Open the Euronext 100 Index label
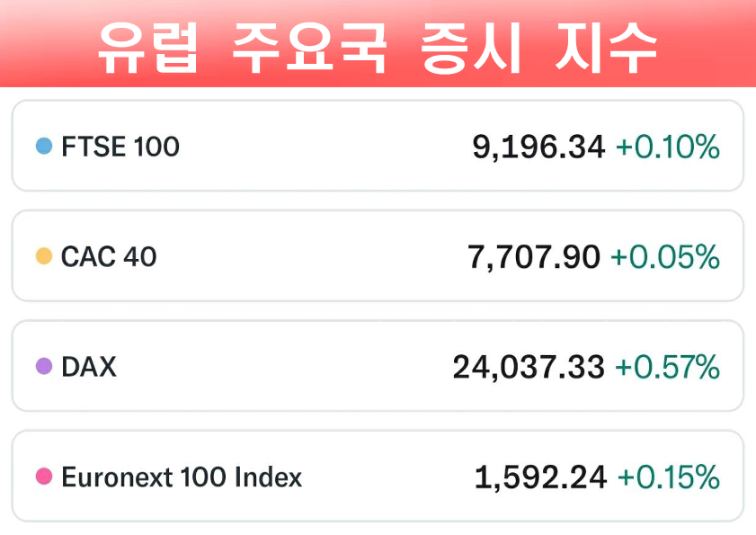The height and width of the screenshot is (535, 756). (182, 477)
